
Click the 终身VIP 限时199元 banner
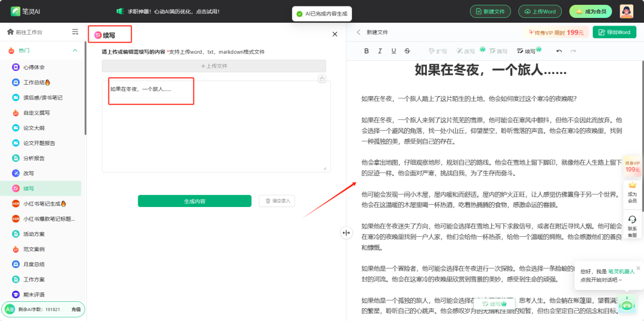(556, 32)
